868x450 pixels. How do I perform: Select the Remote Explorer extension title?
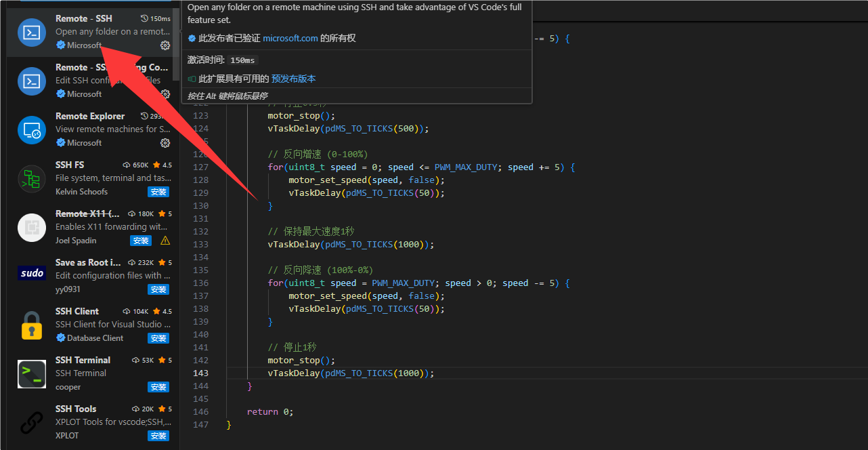click(x=90, y=116)
